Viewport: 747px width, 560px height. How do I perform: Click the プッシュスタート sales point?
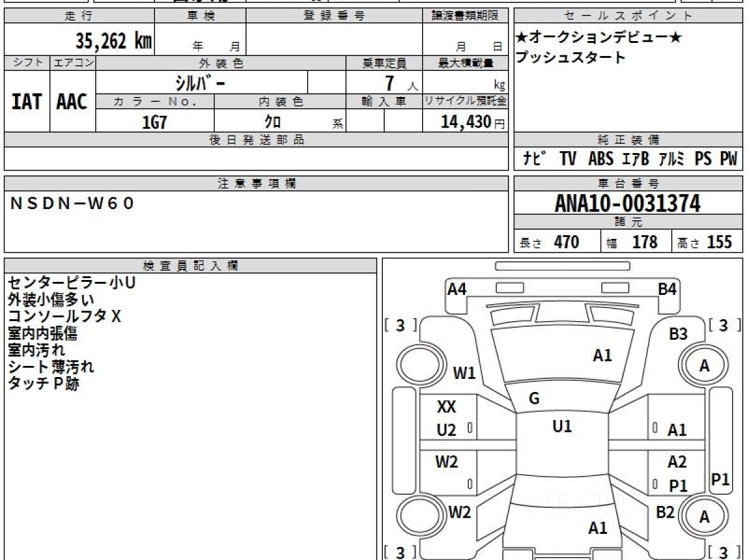click(x=570, y=57)
